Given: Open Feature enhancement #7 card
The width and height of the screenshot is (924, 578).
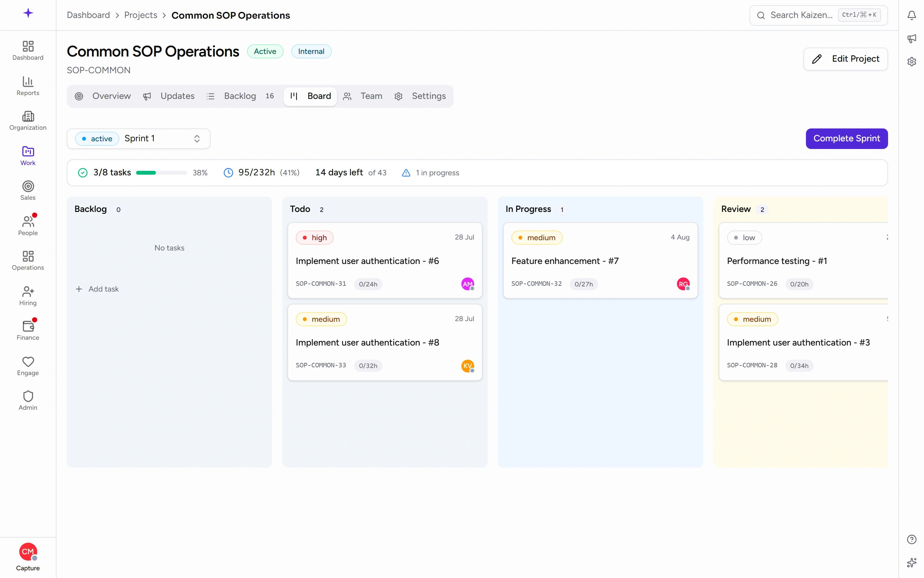Looking at the screenshot, I should pos(600,261).
